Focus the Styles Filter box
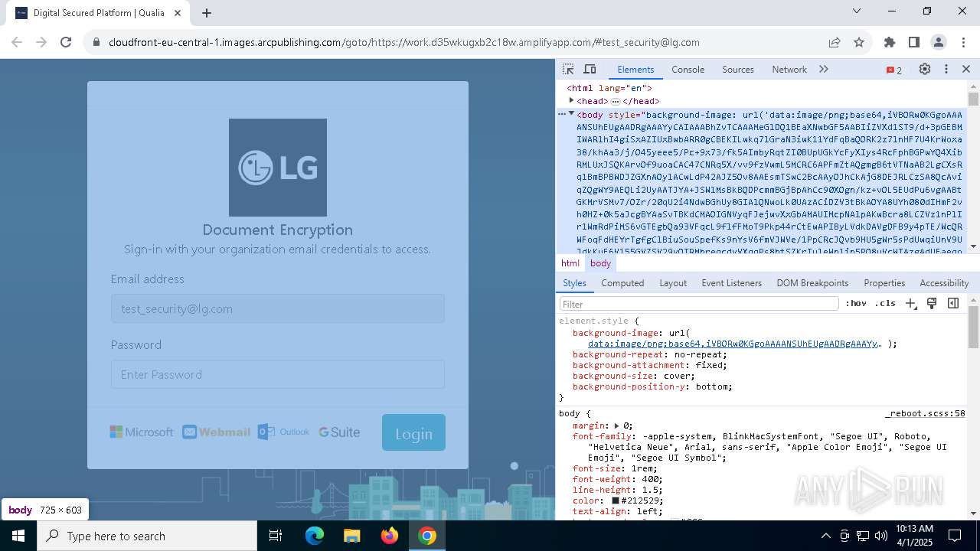This screenshot has height=551, width=980. tap(699, 304)
